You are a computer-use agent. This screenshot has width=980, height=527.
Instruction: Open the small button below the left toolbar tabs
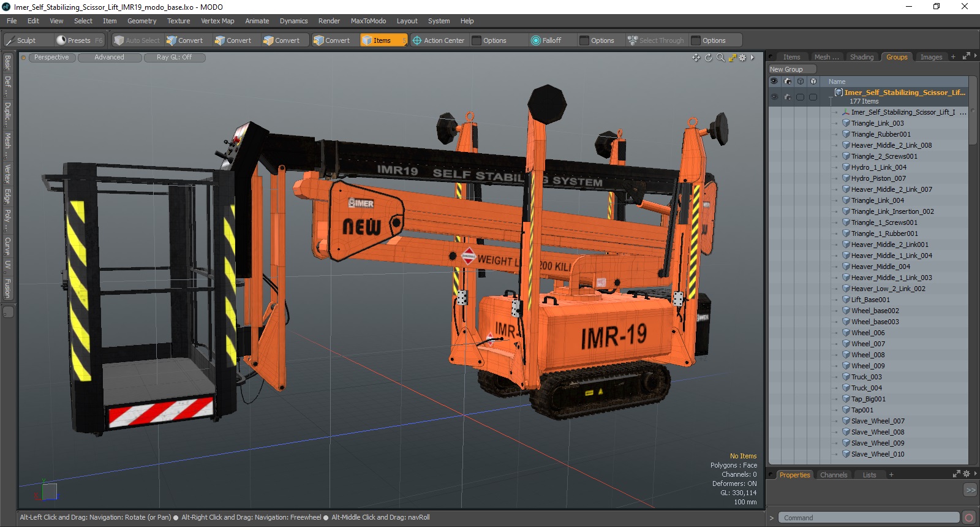(8, 312)
